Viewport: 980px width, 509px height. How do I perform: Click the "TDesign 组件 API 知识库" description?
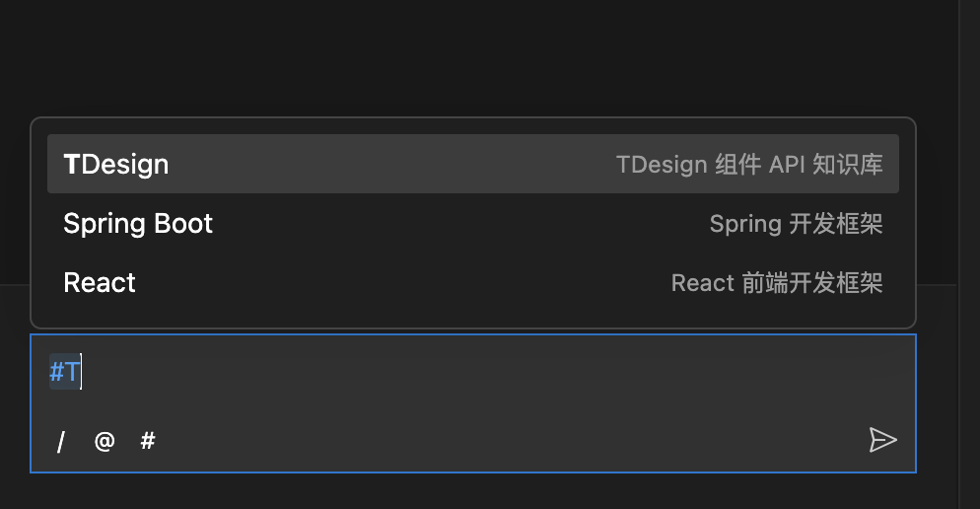749,165
